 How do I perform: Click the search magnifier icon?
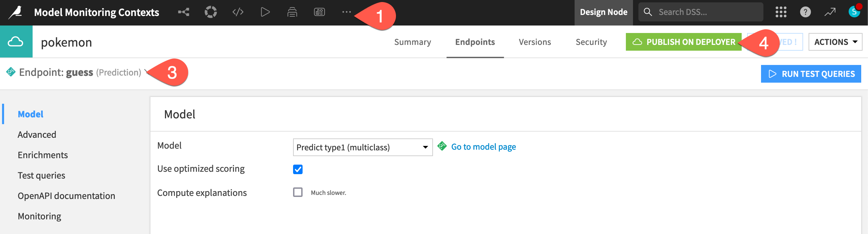coord(648,12)
